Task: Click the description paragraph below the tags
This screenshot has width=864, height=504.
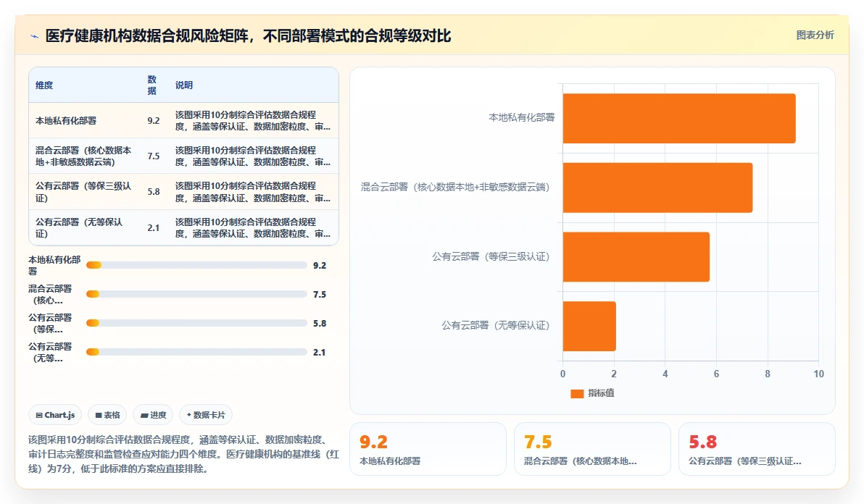Action: coord(183,455)
